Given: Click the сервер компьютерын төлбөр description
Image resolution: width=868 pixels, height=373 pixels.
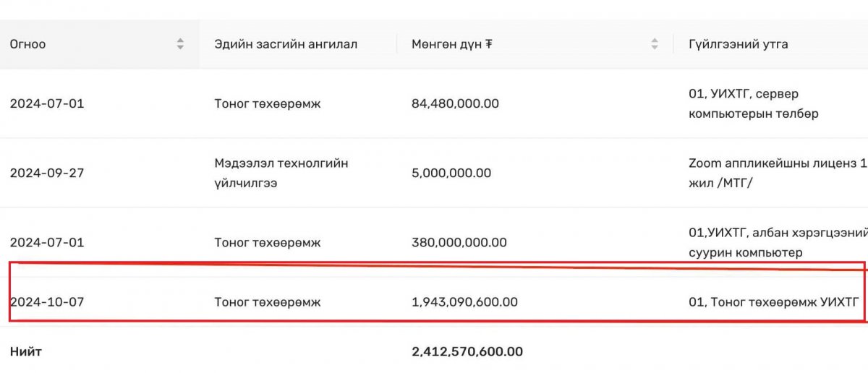Looking at the screenshot, I should click(754, 103).
